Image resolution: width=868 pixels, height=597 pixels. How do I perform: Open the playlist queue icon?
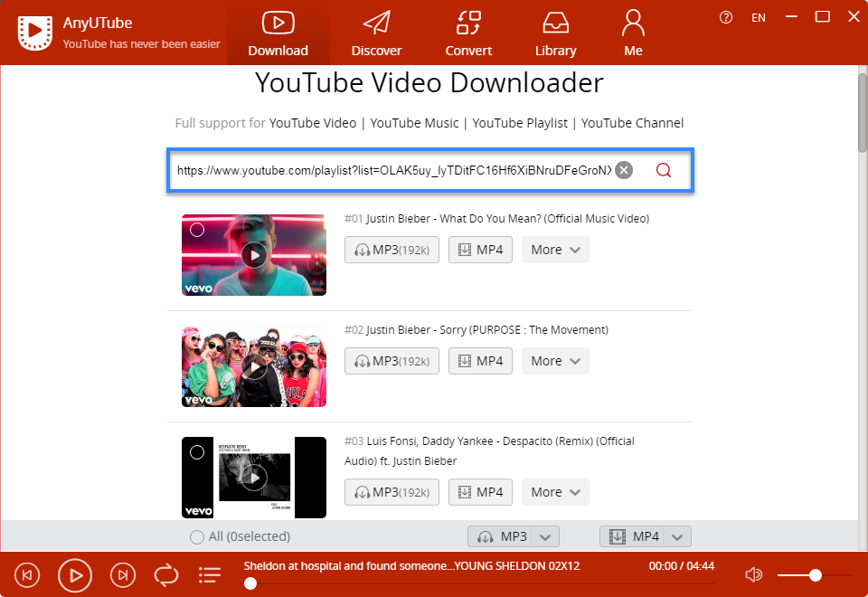click(210, 575)
